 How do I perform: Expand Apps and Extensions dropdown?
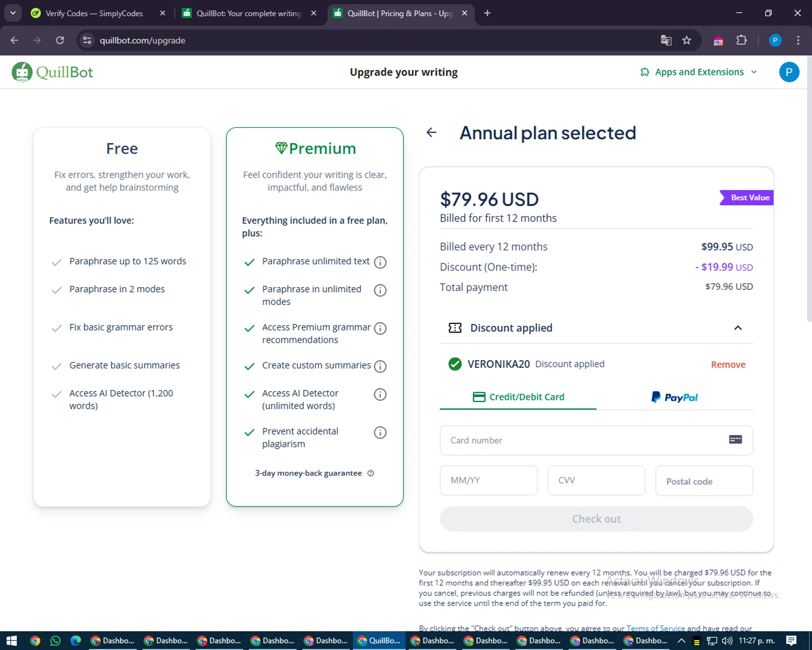[698, 72]
